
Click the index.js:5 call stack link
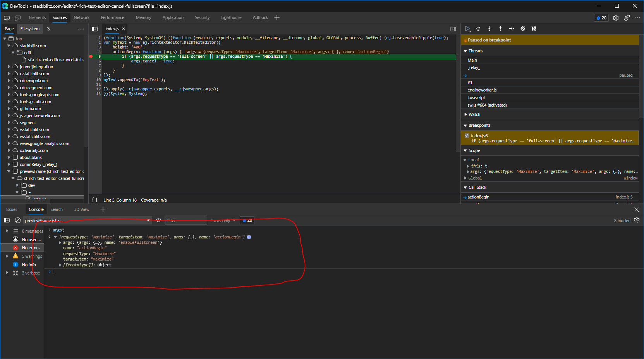(x=624, y=197)
